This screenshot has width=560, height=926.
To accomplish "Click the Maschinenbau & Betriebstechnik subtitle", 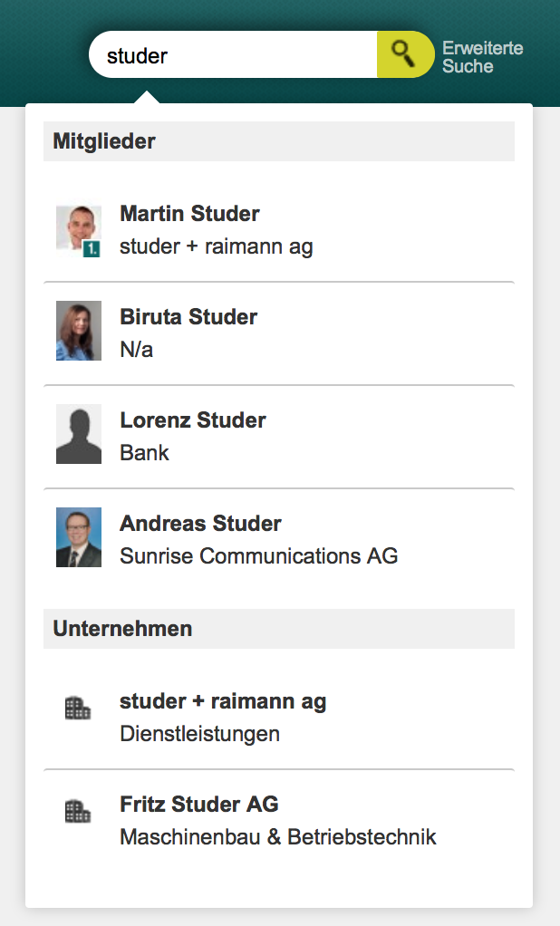I will click(278, 837).
